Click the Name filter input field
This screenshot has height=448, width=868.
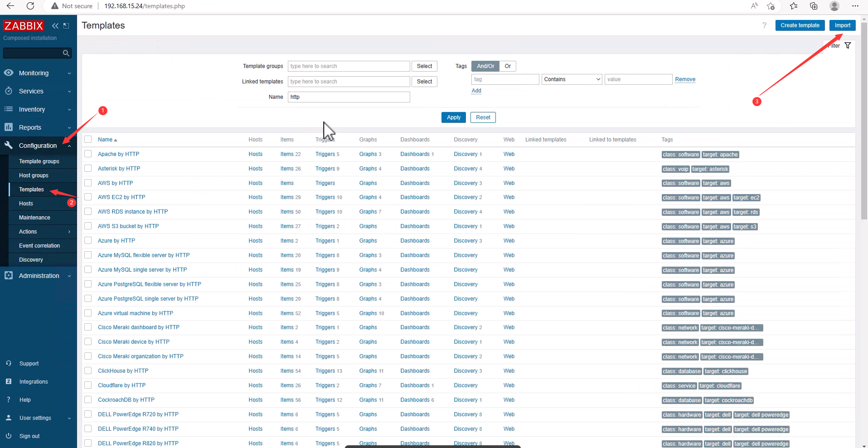tap(349, 97)
